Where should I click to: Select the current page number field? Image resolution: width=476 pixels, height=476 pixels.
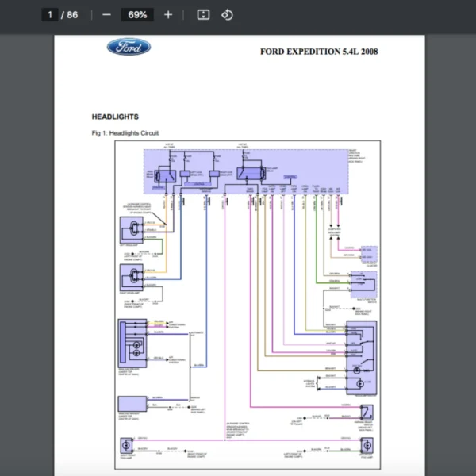pos(50,15)
